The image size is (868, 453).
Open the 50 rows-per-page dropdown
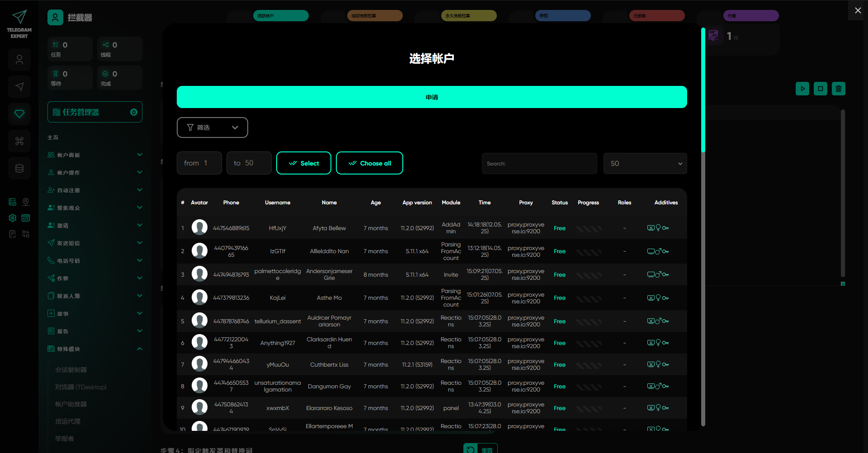pos(645,164)
